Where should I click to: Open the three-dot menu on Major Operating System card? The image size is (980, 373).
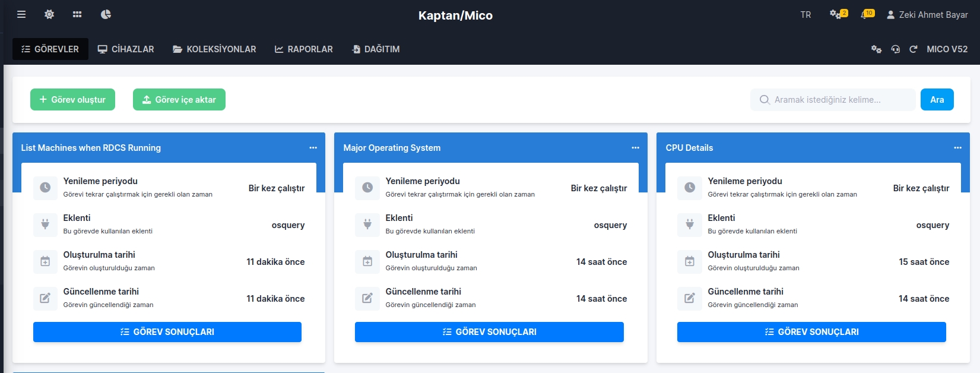click(x=635, y=148)
